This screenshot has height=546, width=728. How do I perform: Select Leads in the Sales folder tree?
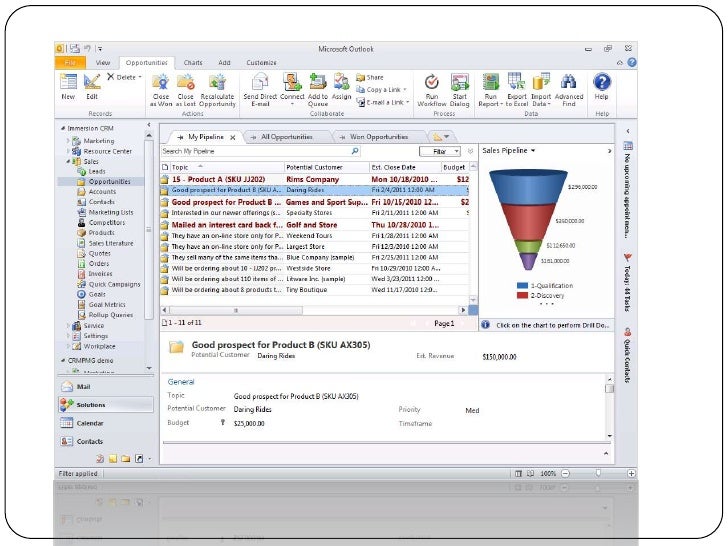[96, 171]
